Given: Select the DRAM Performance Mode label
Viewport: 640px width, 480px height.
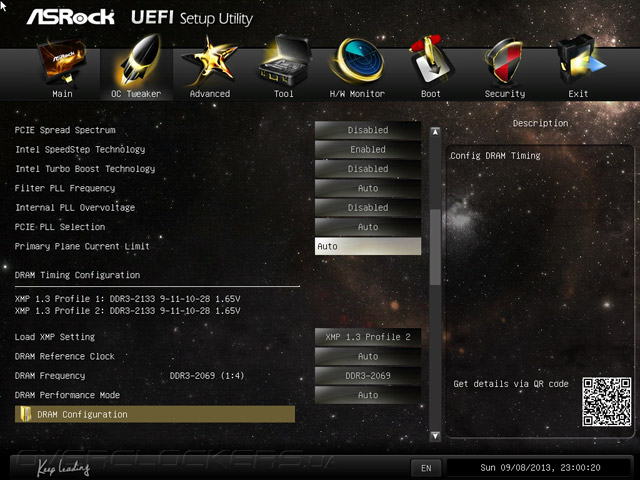Looking at the screenshot, I should point(67,395).
